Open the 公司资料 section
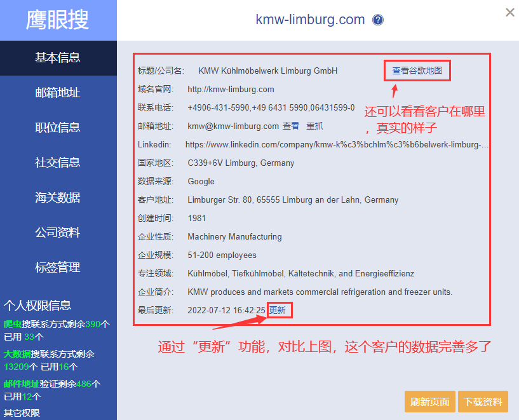This screenshot has height=420, width=519. coord(58,233)
